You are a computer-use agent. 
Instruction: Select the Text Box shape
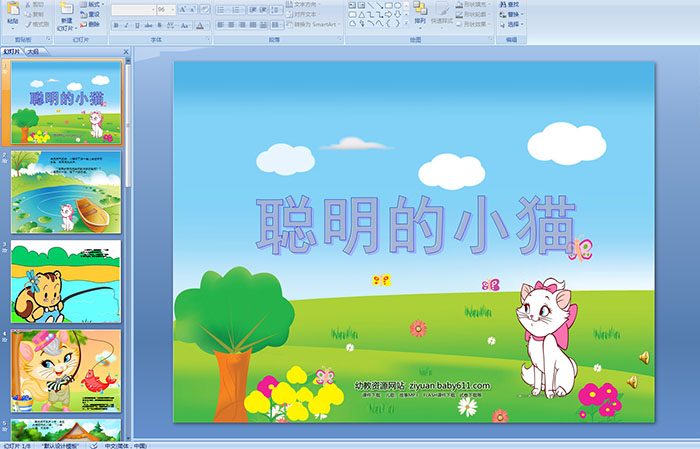(x=352, y=5)
